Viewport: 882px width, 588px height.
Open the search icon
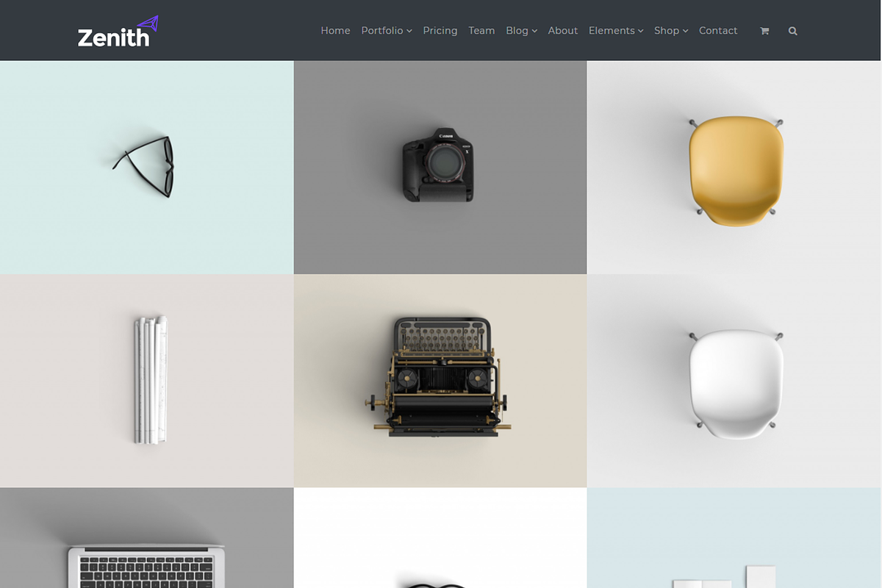pos(792,30)
